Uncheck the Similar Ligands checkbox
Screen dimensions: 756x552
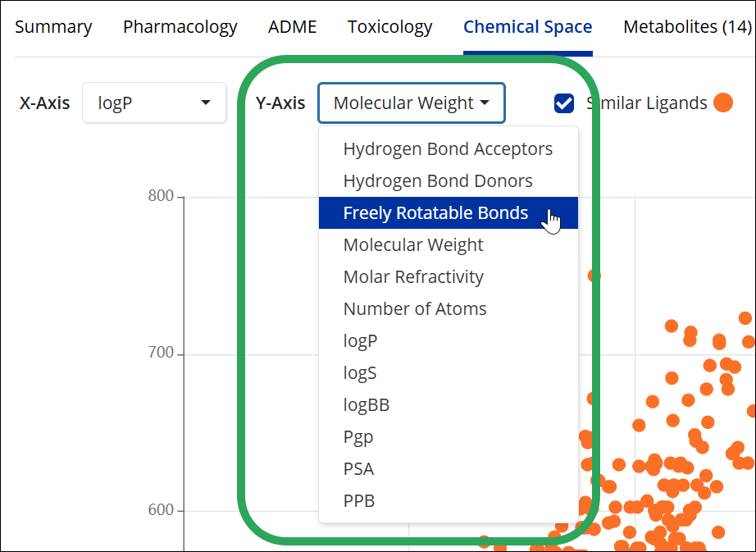(564, 103)
